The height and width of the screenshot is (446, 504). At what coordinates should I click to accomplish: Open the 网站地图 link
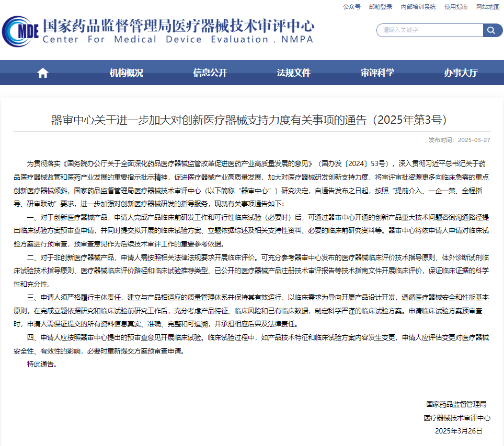pyautogui.click(x=488, y=7)
